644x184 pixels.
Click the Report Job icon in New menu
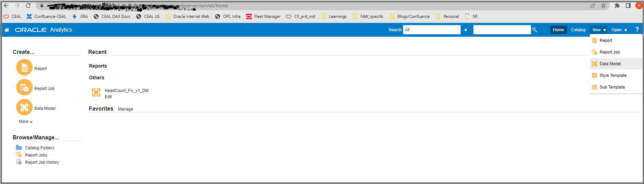point(595,52)
